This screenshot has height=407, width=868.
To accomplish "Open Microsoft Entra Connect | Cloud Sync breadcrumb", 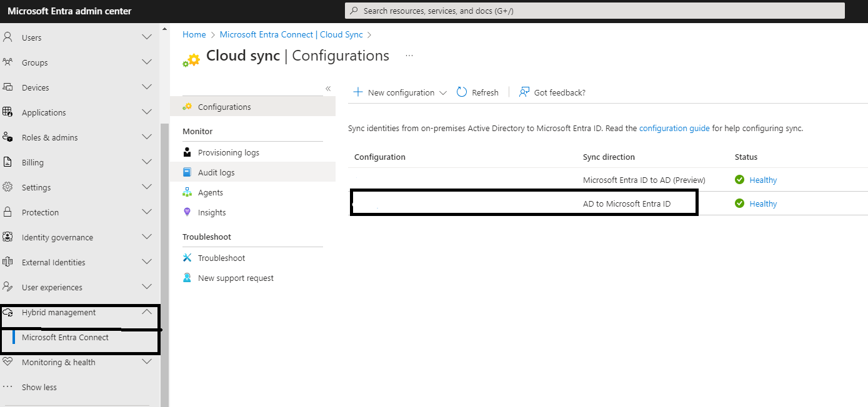I will pyautogui.click(x=291, y=35).
